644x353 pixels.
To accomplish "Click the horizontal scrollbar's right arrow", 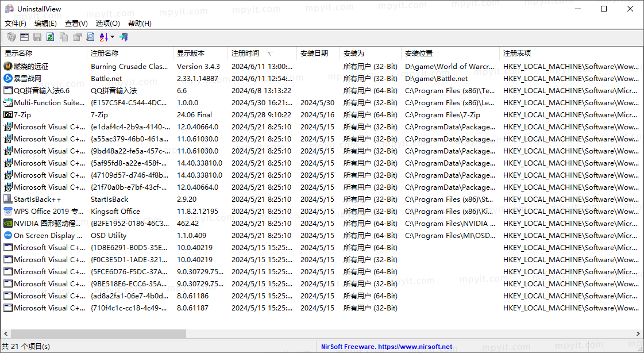I will (638, 333).
